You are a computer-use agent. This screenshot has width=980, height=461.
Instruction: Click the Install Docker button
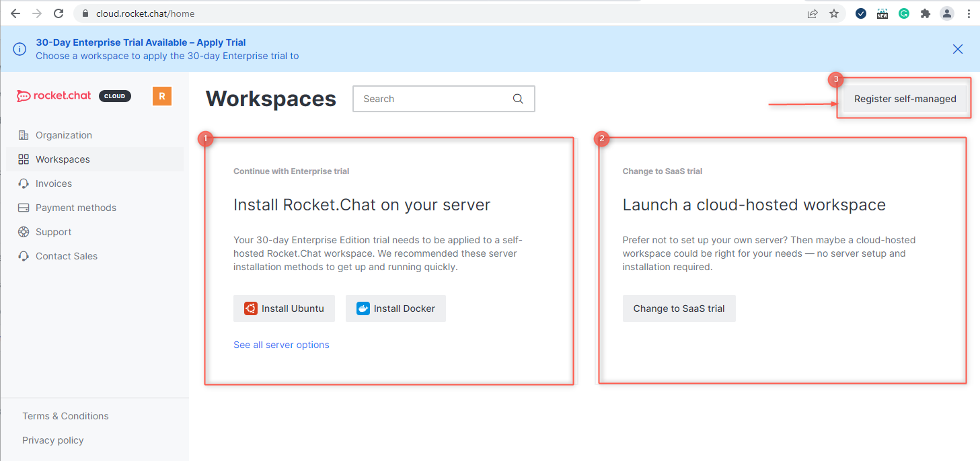(x=395, y=308)
